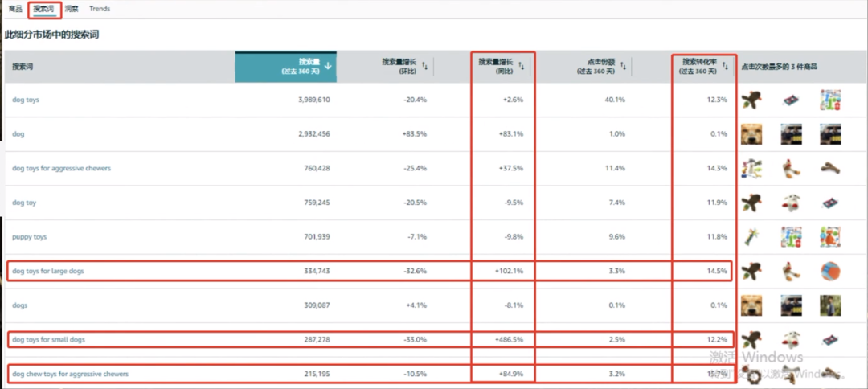868x389 pixels.
Task: Click the 12.3% search conversion rate value
Action: (x=718, y=100)
